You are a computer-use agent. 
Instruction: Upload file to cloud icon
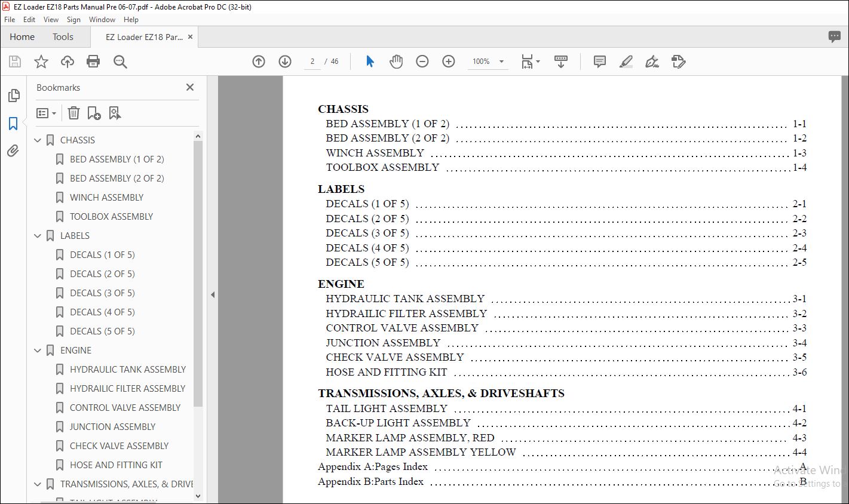[x=68, y=62]
